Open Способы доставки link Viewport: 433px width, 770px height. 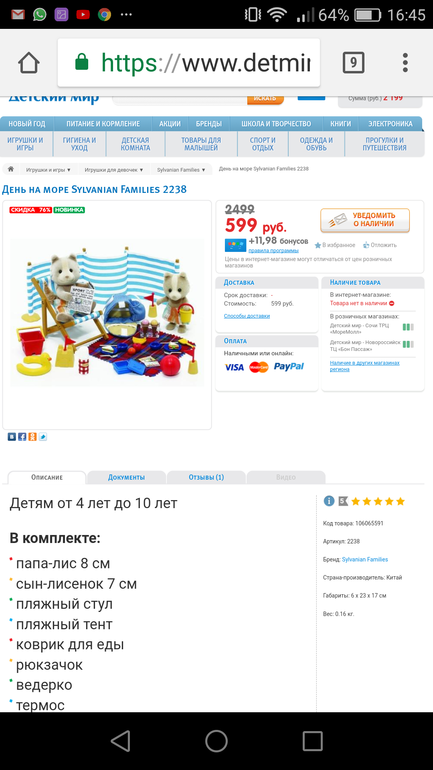point(247,316)
